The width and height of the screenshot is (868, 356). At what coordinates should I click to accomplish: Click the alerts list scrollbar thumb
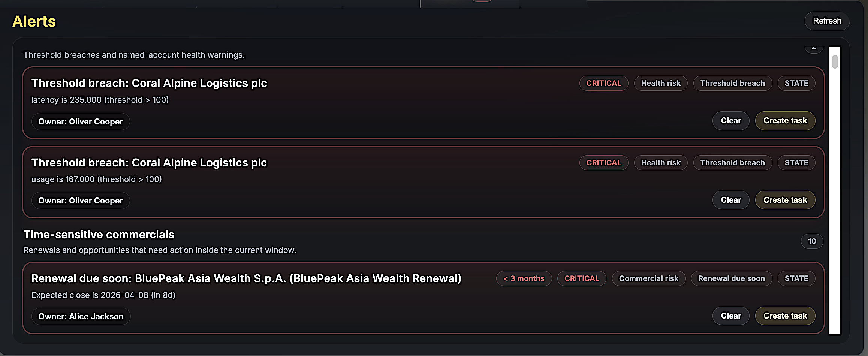click(835, 62)
